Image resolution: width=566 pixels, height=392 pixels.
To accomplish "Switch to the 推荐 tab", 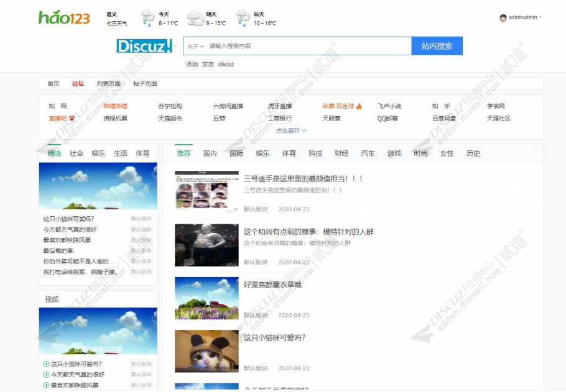I will point(183,153).
